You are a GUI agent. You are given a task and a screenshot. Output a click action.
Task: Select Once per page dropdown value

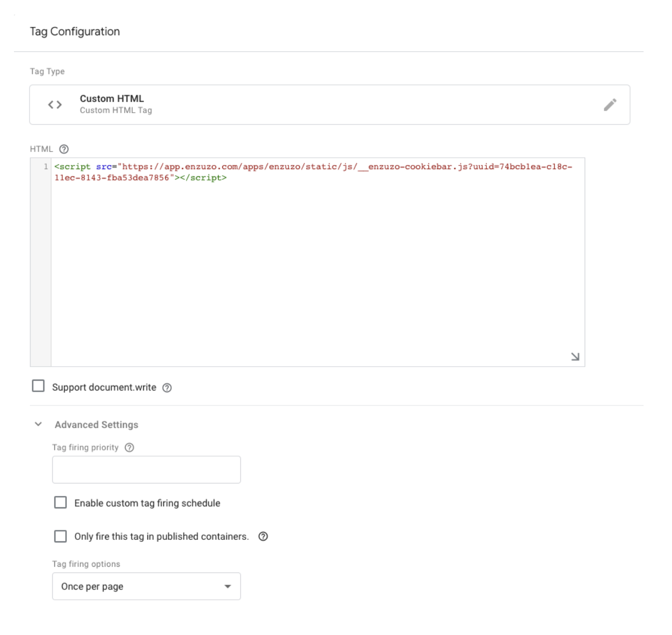[x=92, y=586]
